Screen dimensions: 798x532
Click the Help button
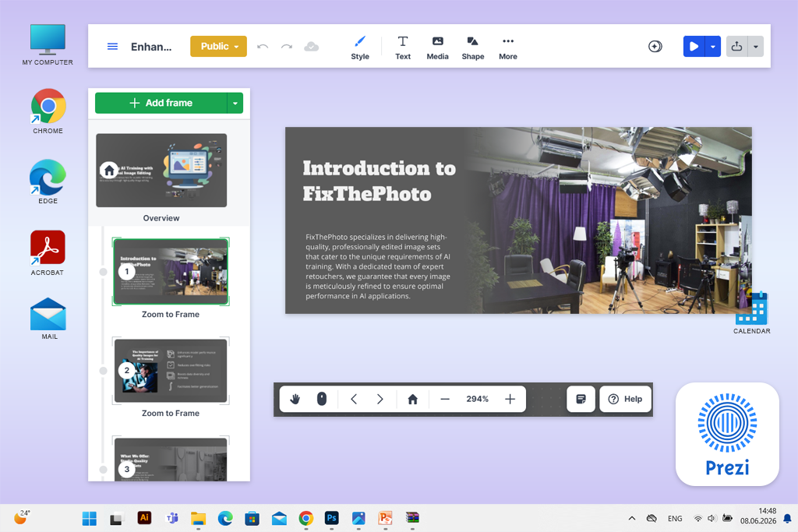pyautogui.click(x=626, y=400)
